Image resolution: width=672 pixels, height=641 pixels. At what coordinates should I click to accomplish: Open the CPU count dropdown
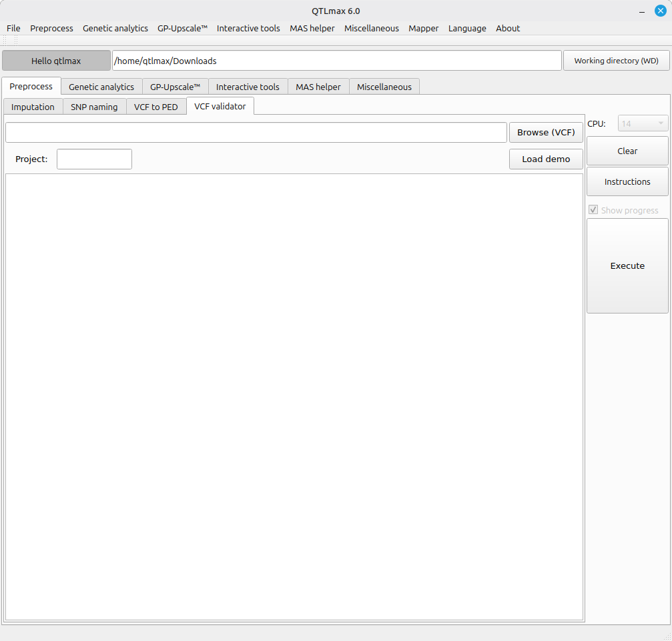tap(643, 123)
